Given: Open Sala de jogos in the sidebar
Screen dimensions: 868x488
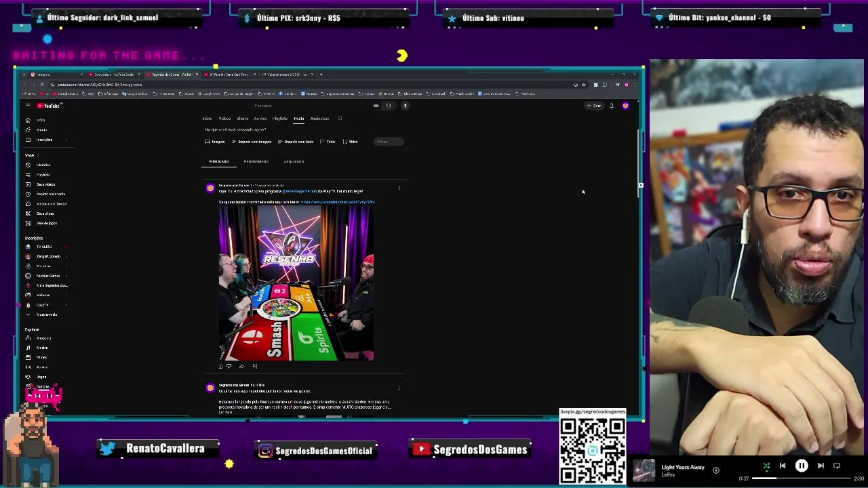Looking at the screenshot, I should (46, 223).
